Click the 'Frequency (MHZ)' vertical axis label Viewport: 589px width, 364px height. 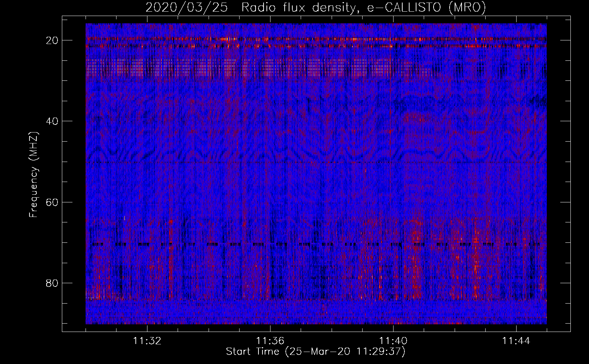pyautogui.click(x=33, y=175)
